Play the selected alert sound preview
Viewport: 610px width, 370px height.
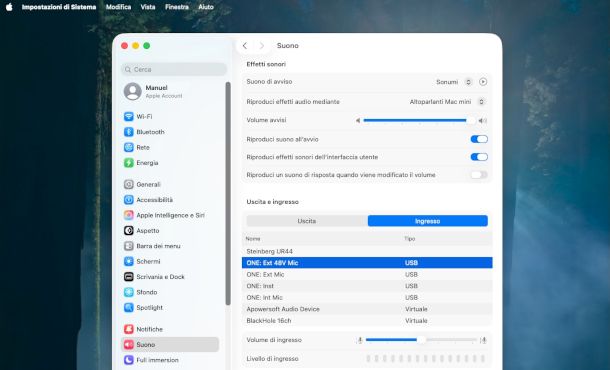coord(483,82)
